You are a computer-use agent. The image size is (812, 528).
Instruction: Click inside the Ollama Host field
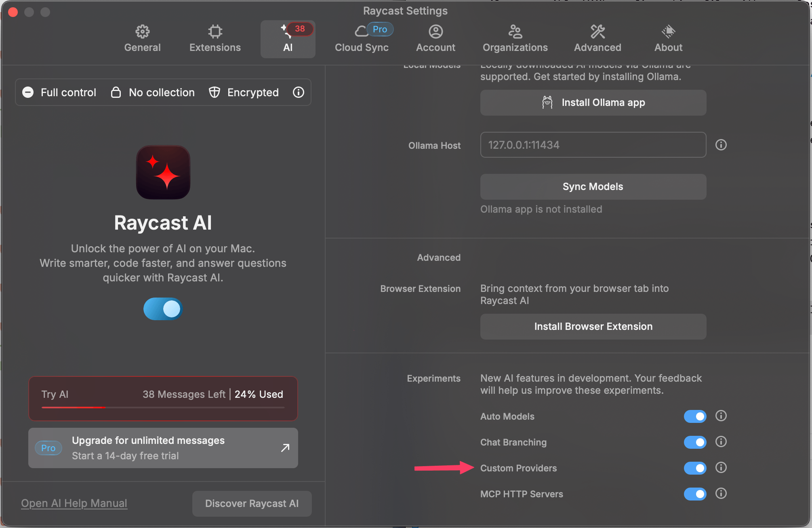click(x=593, y=145)
